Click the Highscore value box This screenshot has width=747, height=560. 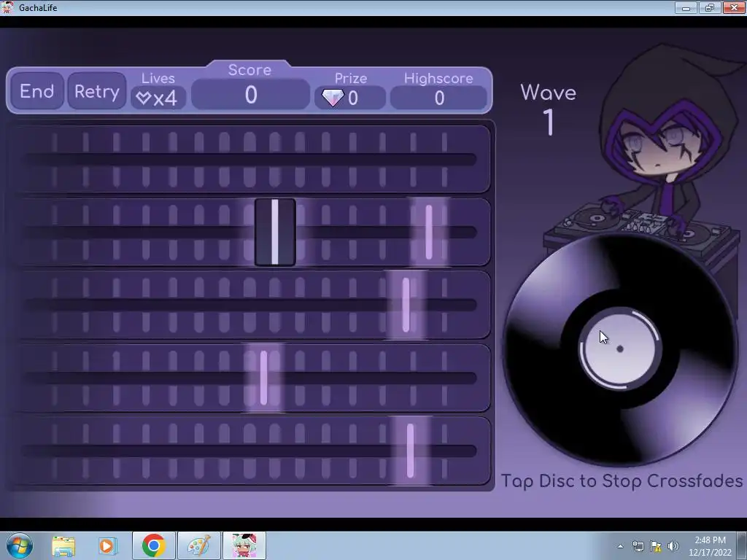pos(438,98)
